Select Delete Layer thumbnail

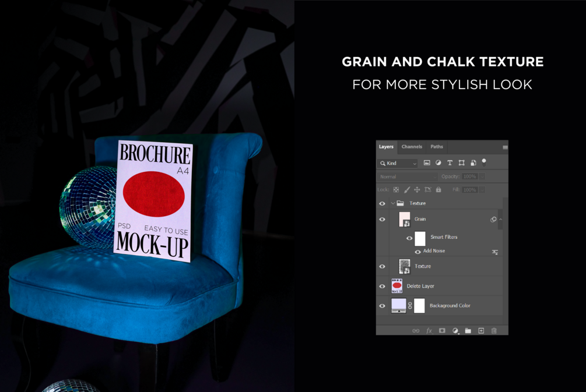396,286
